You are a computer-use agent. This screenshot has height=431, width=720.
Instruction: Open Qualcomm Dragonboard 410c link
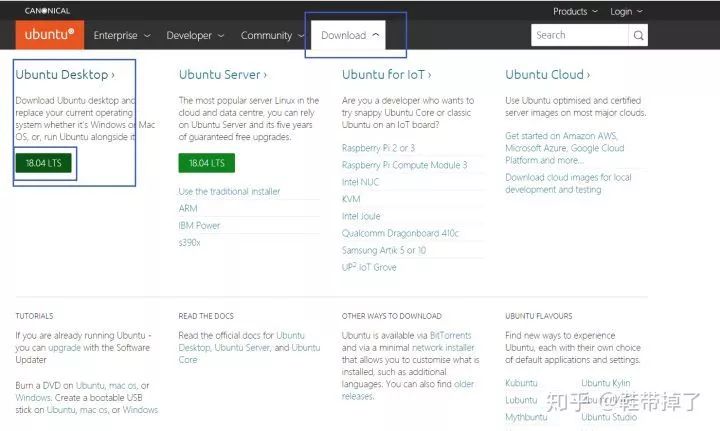click(x=400, y=233)
